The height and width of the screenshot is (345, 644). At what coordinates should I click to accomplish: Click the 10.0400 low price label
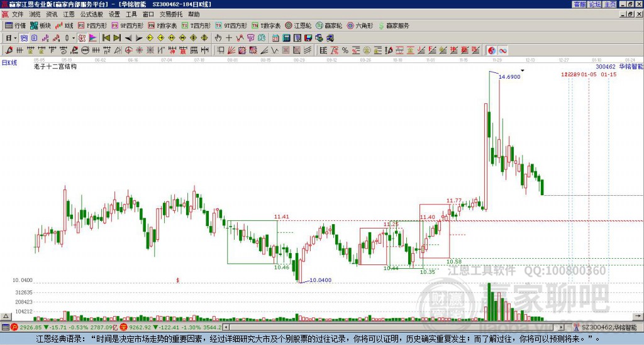coord(320,280)
